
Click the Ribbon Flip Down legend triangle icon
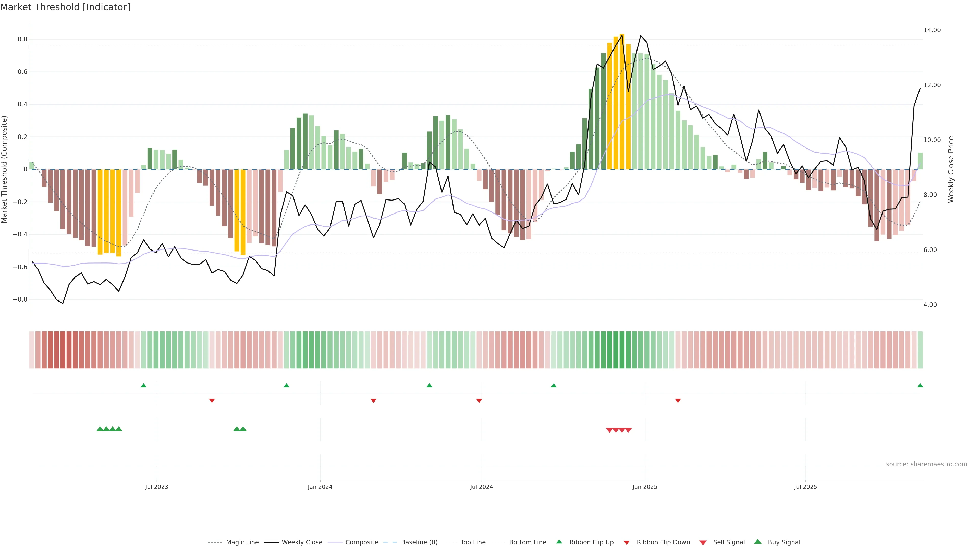click(x=627, y=543)
